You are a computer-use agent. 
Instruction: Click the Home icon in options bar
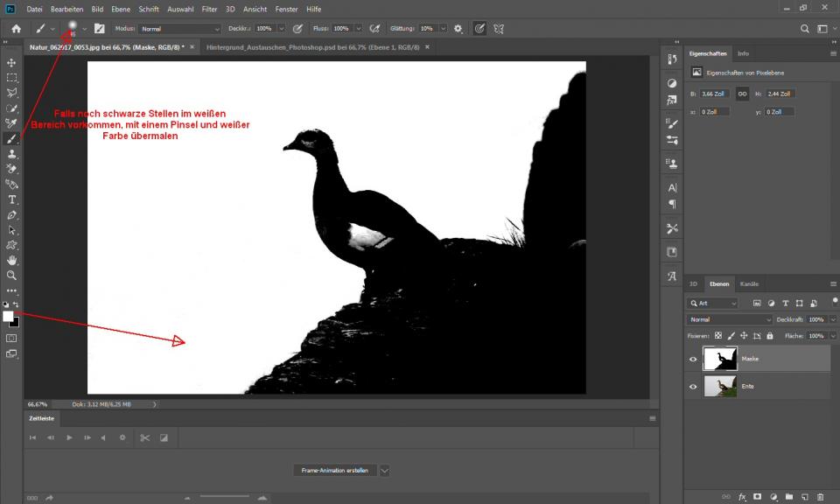click(x=16, y=29)
